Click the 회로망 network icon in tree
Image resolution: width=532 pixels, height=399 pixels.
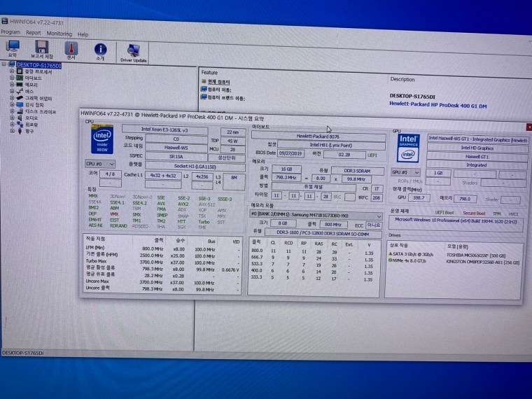click(x=20, y=125)
